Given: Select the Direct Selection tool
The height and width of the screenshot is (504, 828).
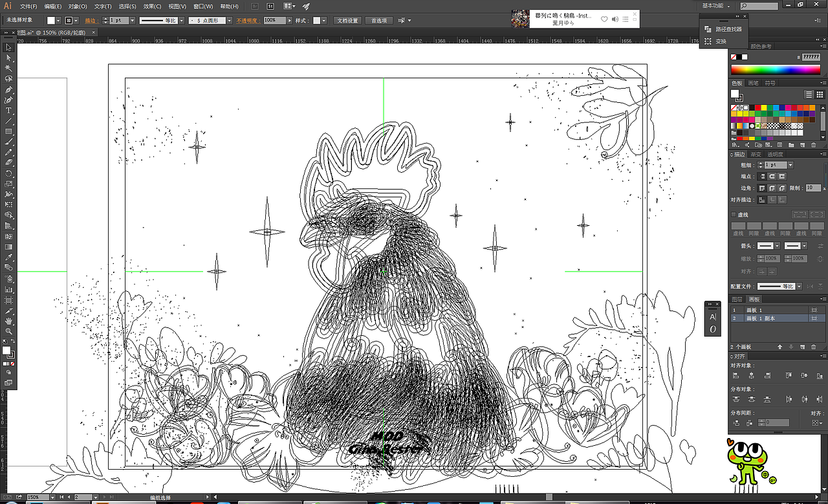Looking at the screenshot, I should (9, 58).
